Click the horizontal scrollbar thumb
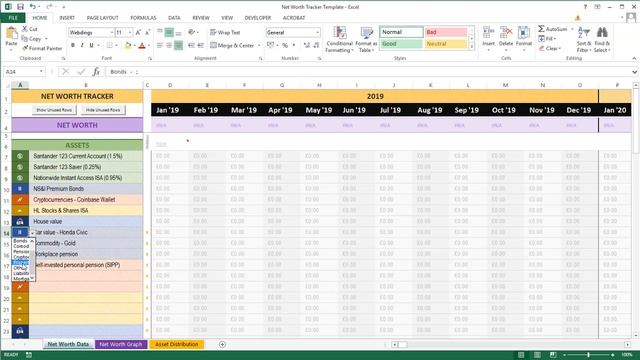The width and height of the screenshot is (640, 360). 402,345
